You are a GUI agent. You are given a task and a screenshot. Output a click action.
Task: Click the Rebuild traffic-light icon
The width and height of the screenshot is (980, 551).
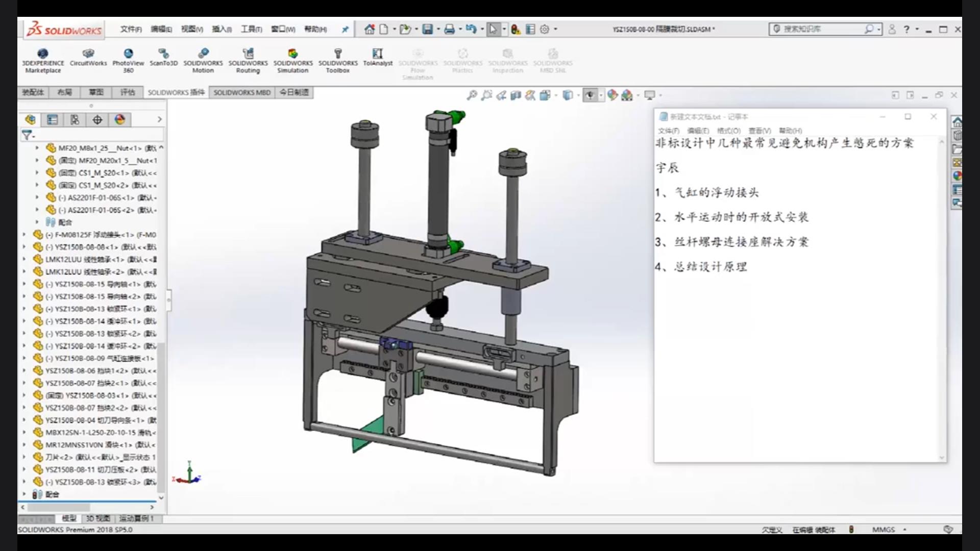tap(516, 29)
